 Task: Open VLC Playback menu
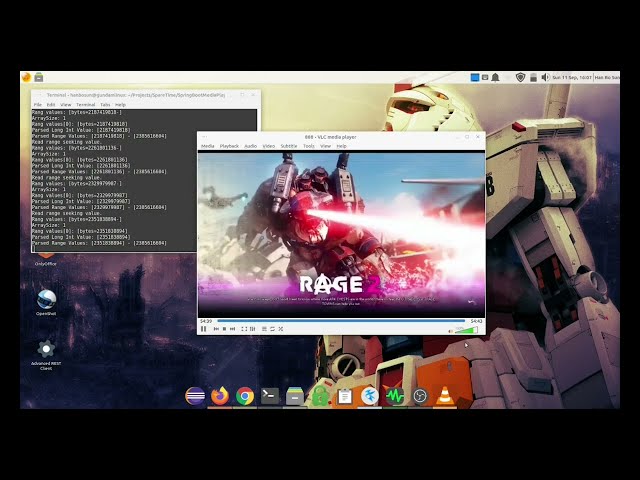point(229,146)
